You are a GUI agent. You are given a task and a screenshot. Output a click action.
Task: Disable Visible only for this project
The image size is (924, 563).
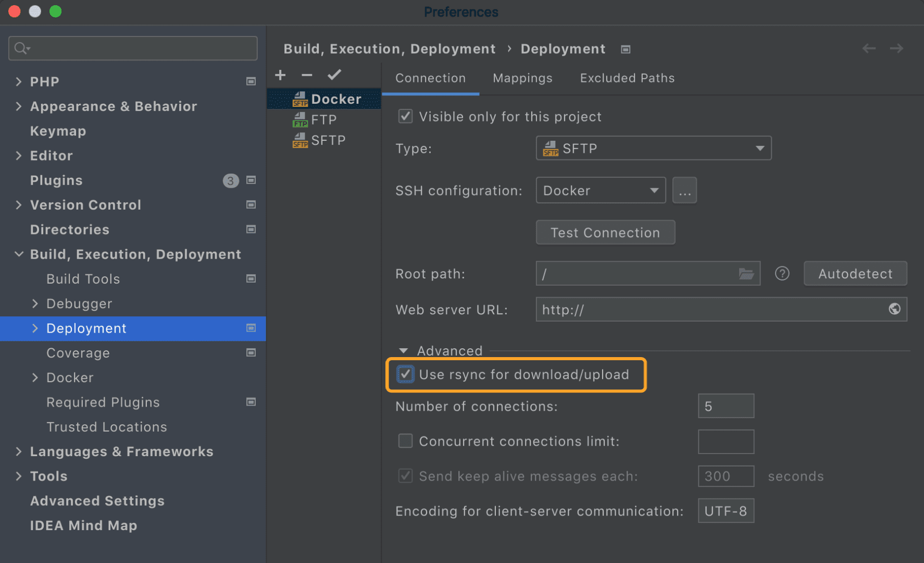coord(405,116)
